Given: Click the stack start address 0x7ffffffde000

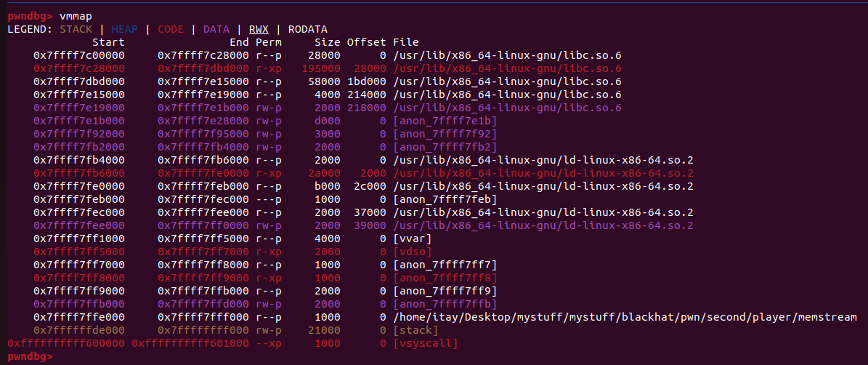Looking at the screenshot, I should [x=79, y=331].
